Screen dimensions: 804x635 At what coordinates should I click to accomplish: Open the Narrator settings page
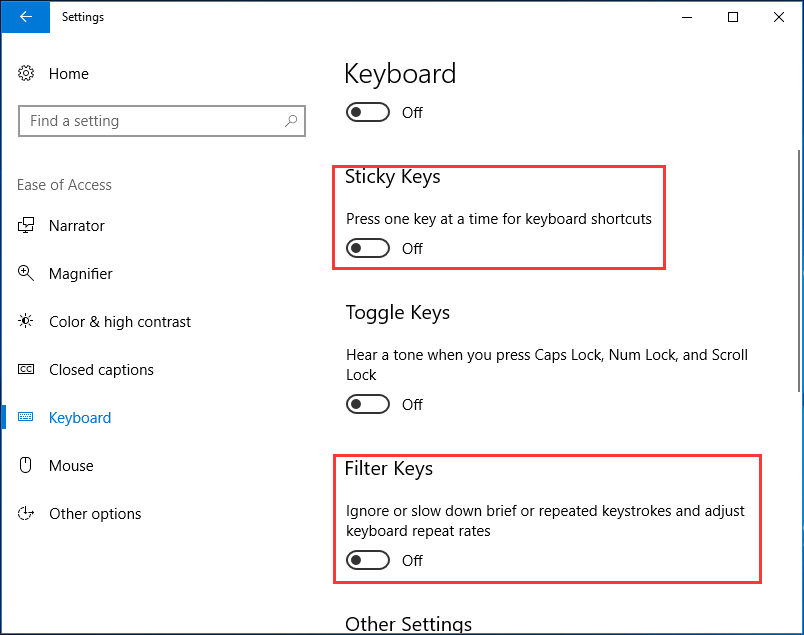pyautogui.click(x=77, y=226)
